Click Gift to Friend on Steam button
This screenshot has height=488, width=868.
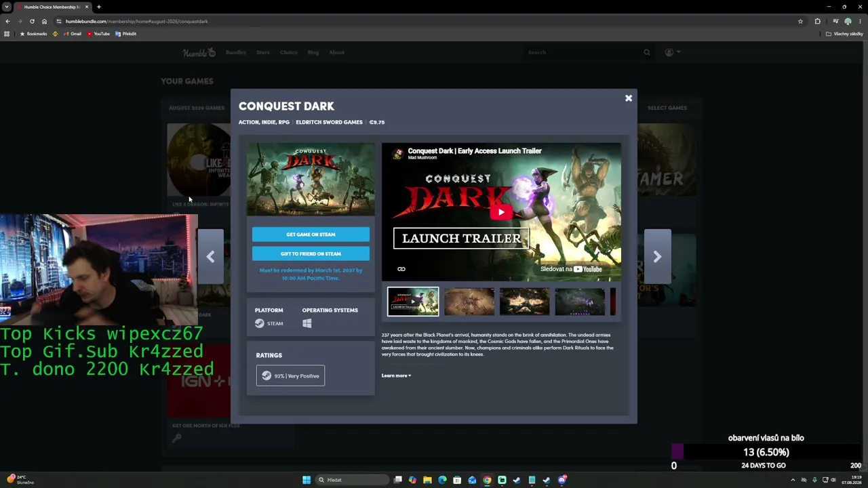[311, 253]
